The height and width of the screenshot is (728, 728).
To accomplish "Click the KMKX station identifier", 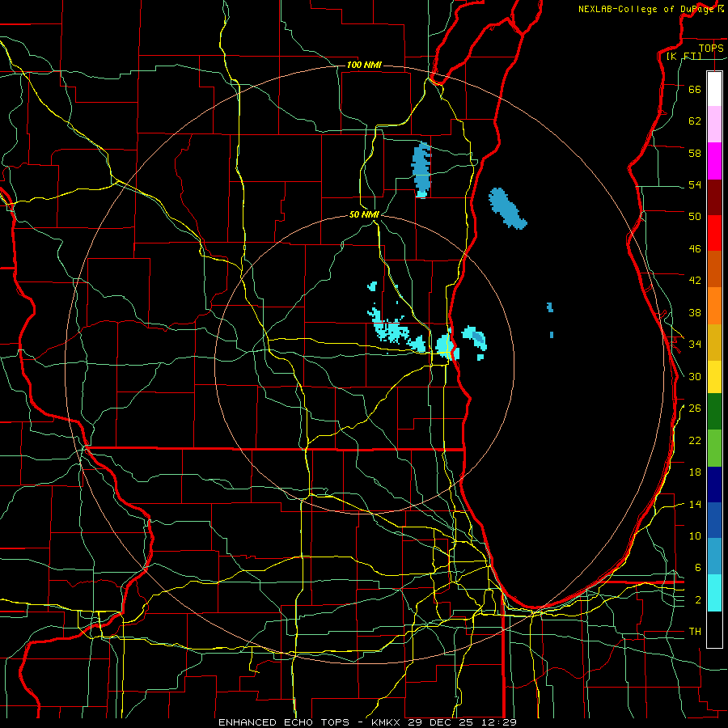I will click(387, 722).
